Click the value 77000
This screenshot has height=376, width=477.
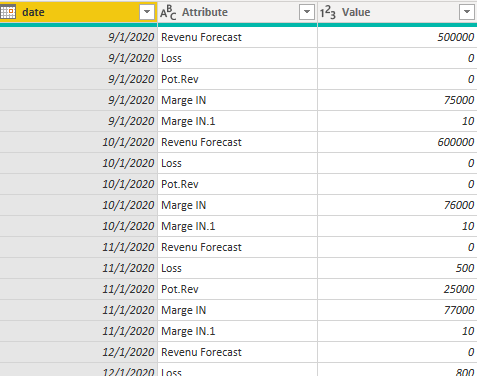point(459,310)
